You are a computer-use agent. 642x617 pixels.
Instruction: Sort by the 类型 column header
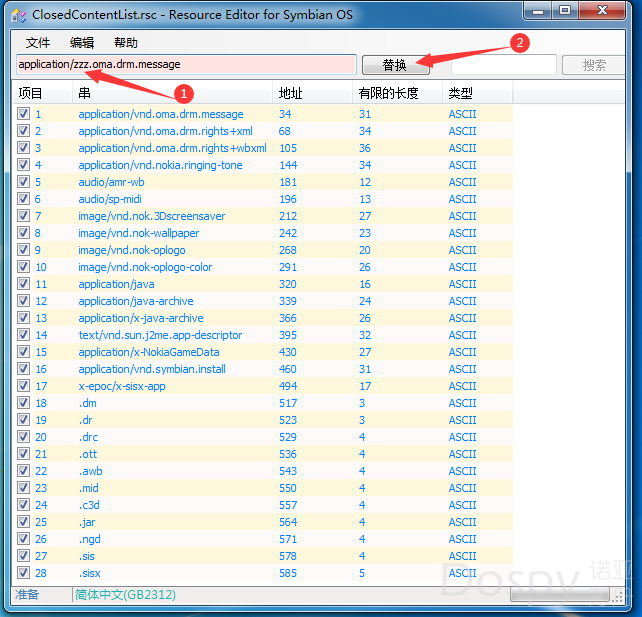[478, 93]
